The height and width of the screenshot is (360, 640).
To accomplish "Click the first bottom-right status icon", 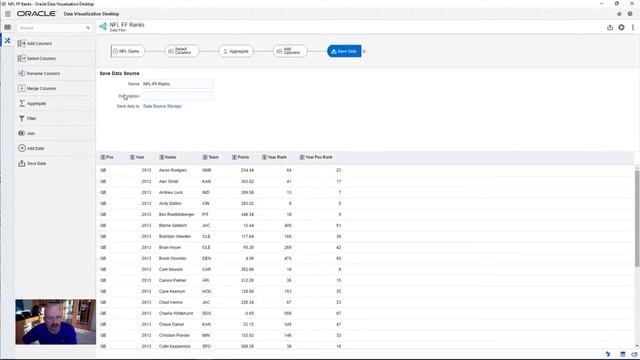I will pyautogui.click(x=608, y=354).
